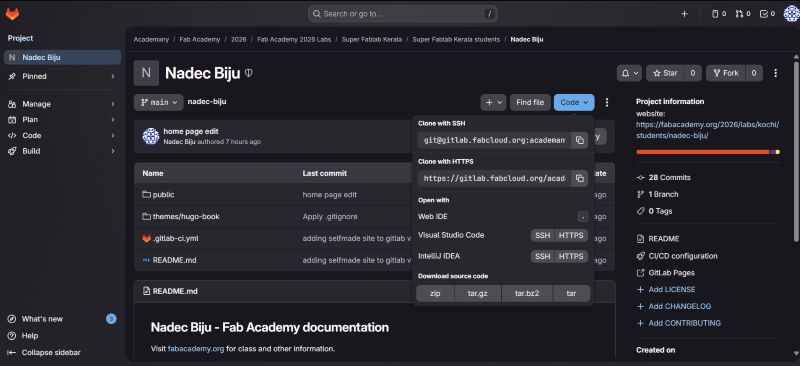Click Add LICENSE

tap(671, 289)
